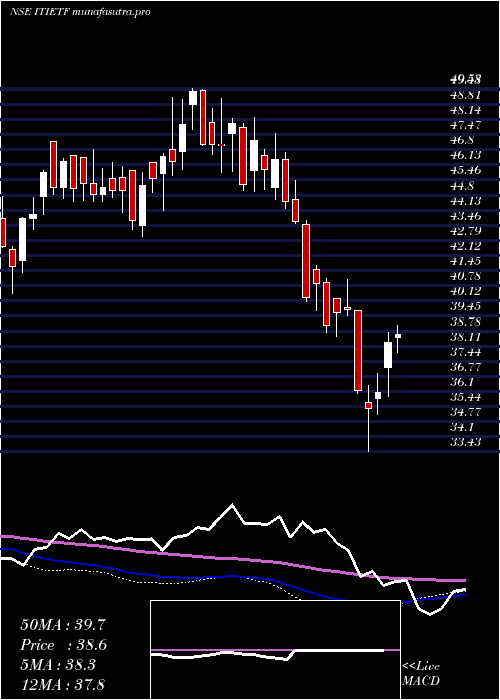500x700 pixels.
Task: Click the 38.78 price axis label
Action: point(466,322)
